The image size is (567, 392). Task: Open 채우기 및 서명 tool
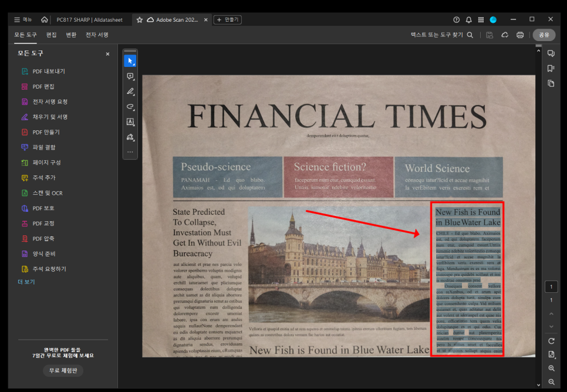pyautogui.click(x=45, y=117)
